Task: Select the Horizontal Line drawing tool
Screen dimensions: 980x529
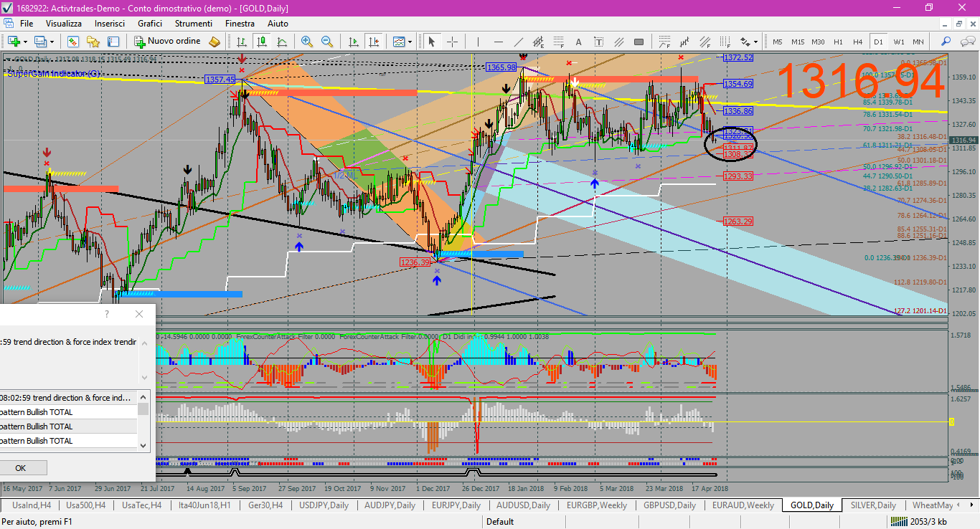Action: [x=498, y=42]
